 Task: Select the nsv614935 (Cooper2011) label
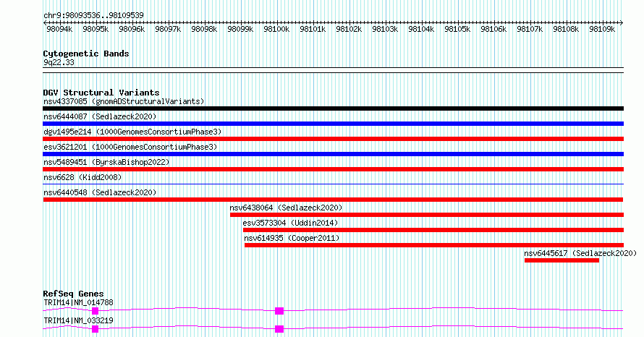point(292,238)
